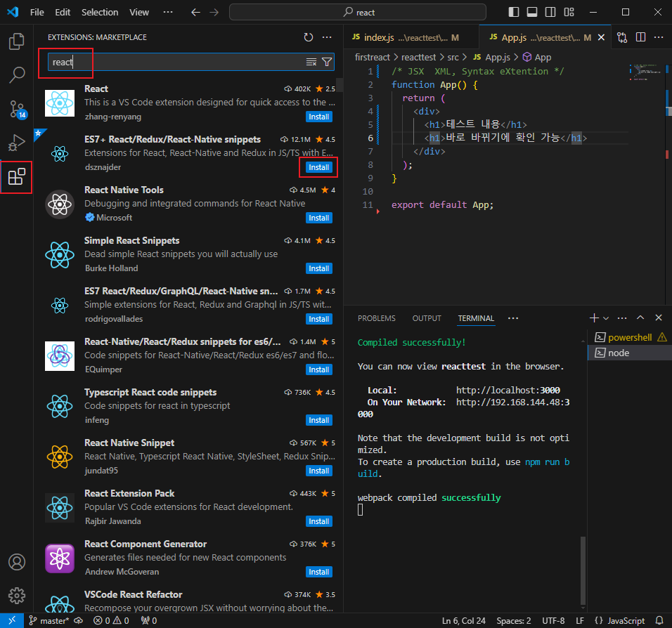The height and width of the screenshot is (628, 672).
Task: Install ES7+ React/Redux/React-Native snippets
Action: coord(319,167)
